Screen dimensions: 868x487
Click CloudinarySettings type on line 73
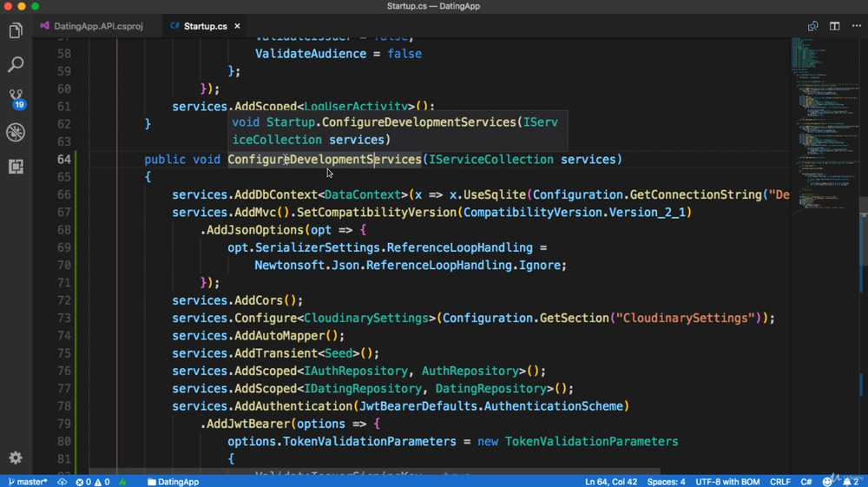click(x=366, y=319)
